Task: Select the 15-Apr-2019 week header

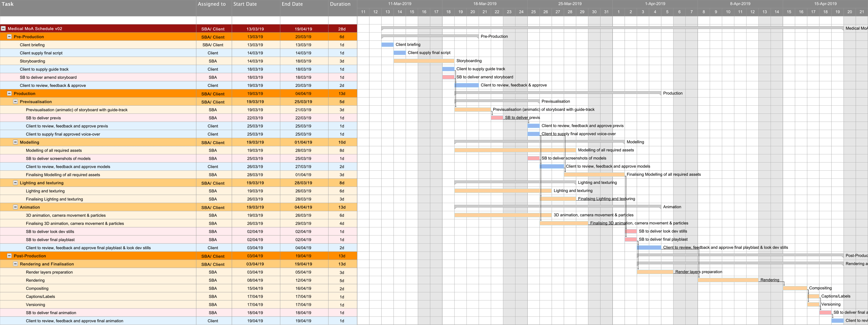Action: point(825,4)
